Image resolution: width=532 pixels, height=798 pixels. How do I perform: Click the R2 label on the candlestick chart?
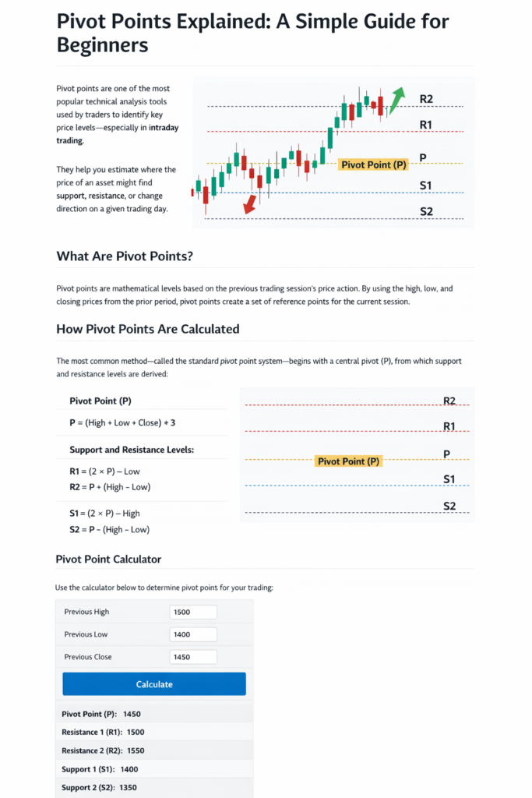tap(426, 99)
